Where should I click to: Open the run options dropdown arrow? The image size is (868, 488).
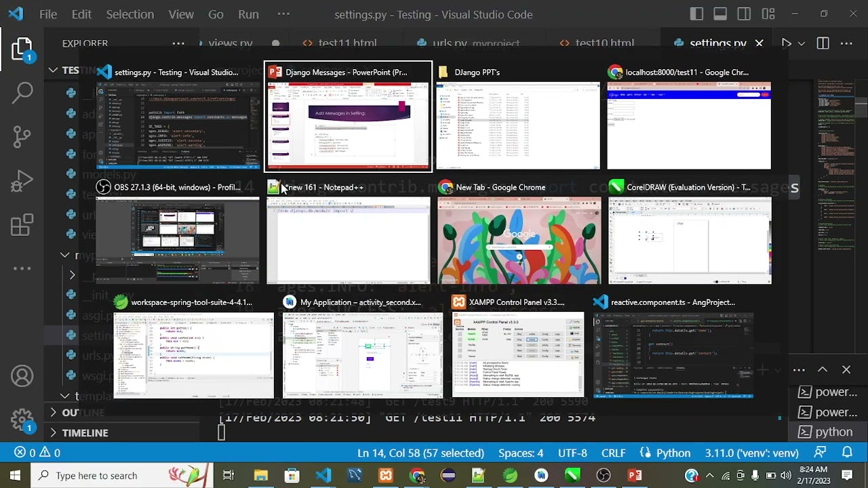click(802, 43)
